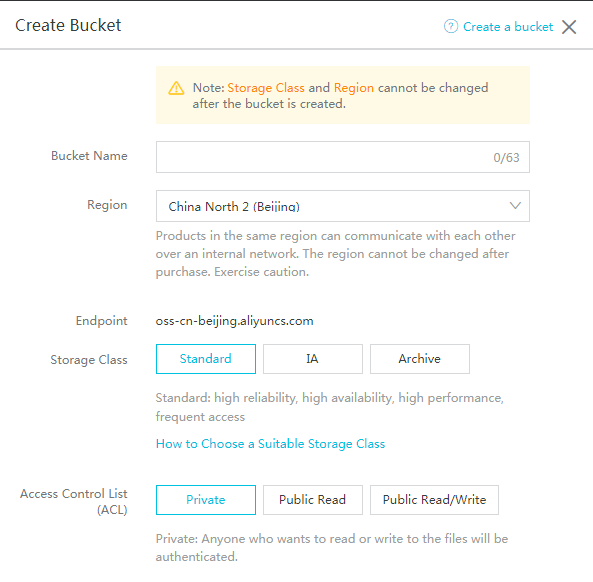Click the Create Bucket dialog title

(68, 25)
